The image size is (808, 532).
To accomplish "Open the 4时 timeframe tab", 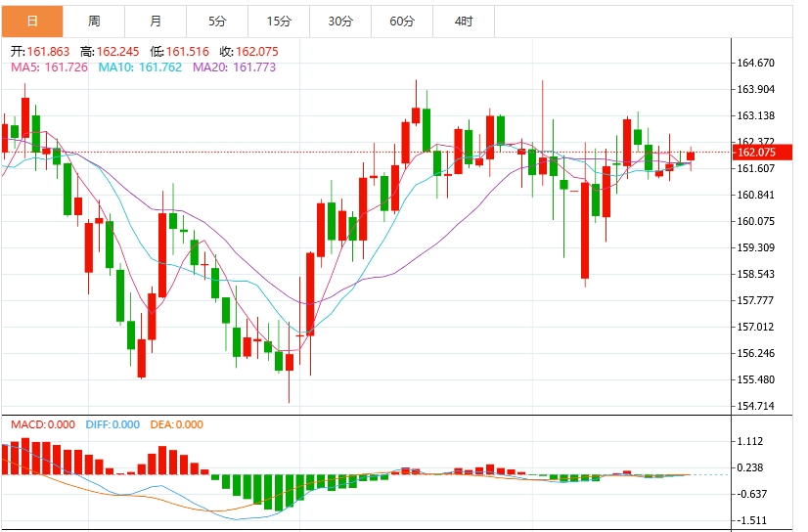I will [464, 22].
